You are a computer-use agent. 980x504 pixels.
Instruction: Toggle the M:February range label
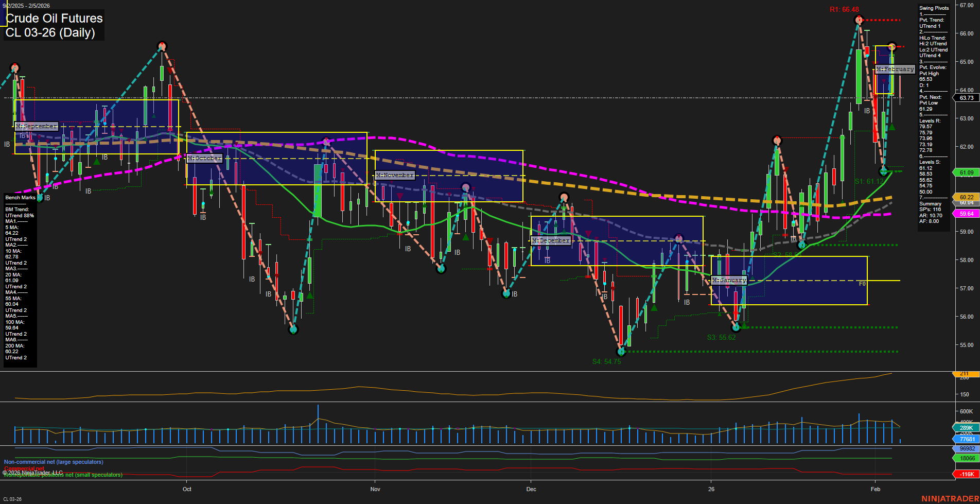(x=895, y=68)
